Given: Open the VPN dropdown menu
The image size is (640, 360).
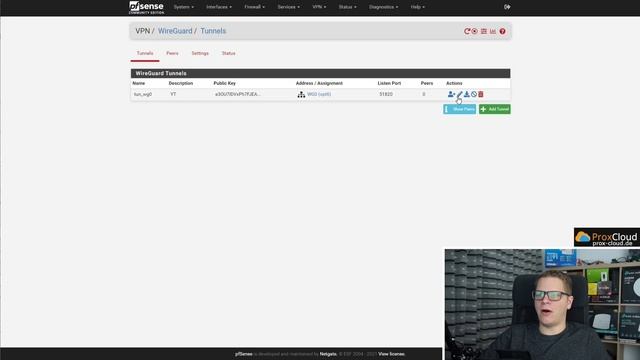Looking at the screenshot, I should pyautogui.click(x=319, y=7).
